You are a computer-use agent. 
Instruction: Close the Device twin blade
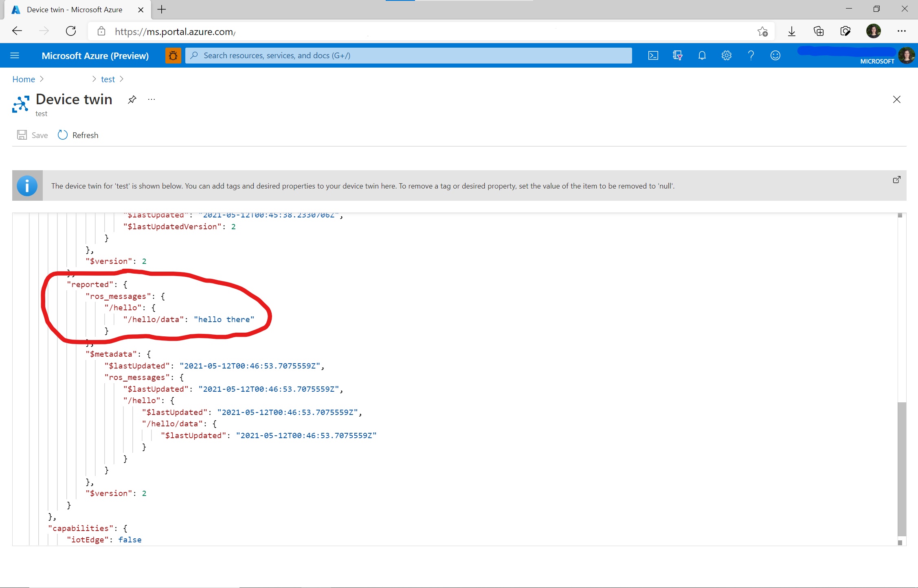pos(896,100)
